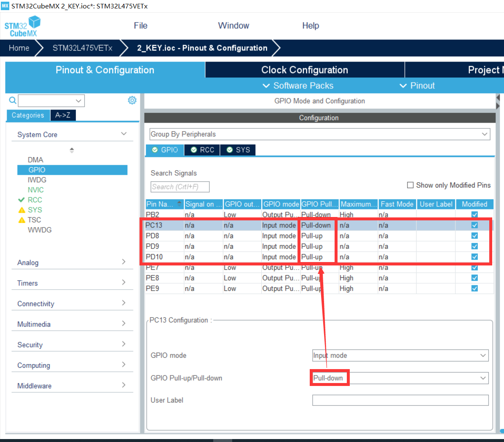This screenshot has height=442, width=504.
Task: Toggle the Modified checkbox for PB2
Action: pos(475,214)
